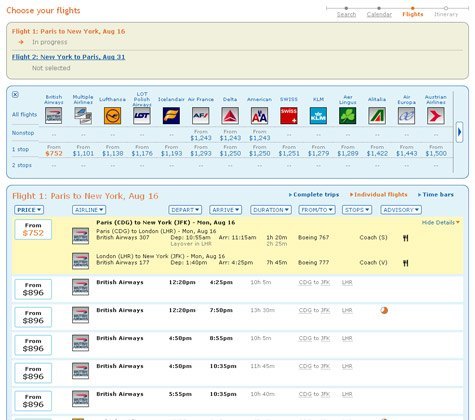This screenshot has width=475, height=420.
Task: Show more airlines with the right arrow
Action: tap(459, 132)
